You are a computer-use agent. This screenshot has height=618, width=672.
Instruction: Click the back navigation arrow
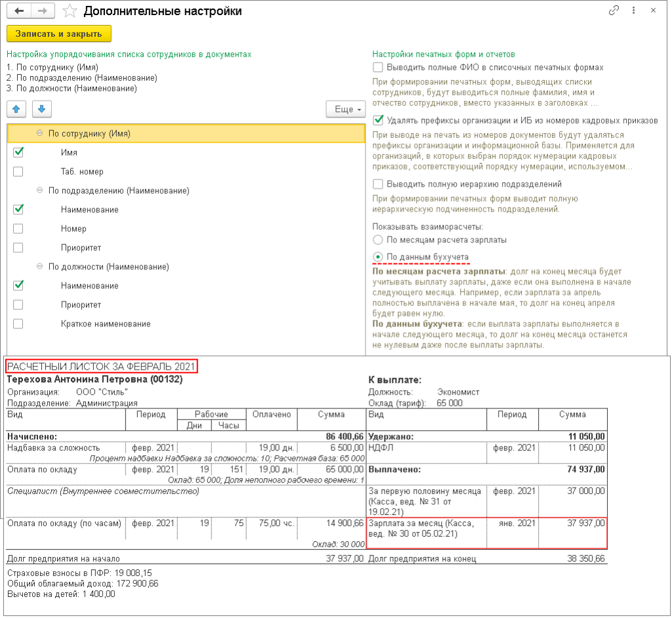[20, 11]
